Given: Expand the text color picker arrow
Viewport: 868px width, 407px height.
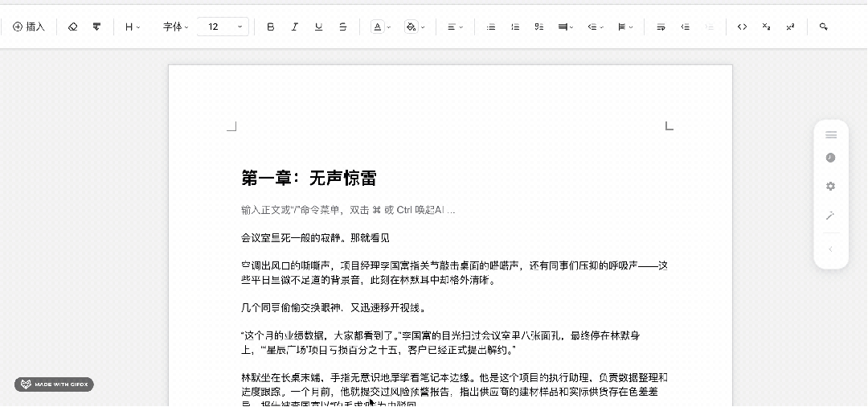Looking at the screenshot, I should pos(389,27).
